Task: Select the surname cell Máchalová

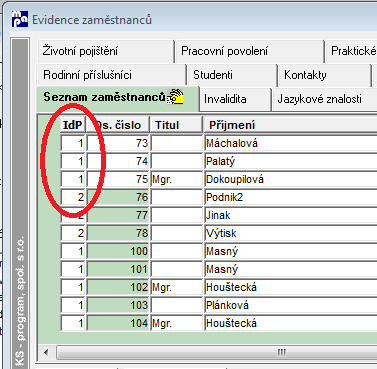Action: (x=291, y=143)
